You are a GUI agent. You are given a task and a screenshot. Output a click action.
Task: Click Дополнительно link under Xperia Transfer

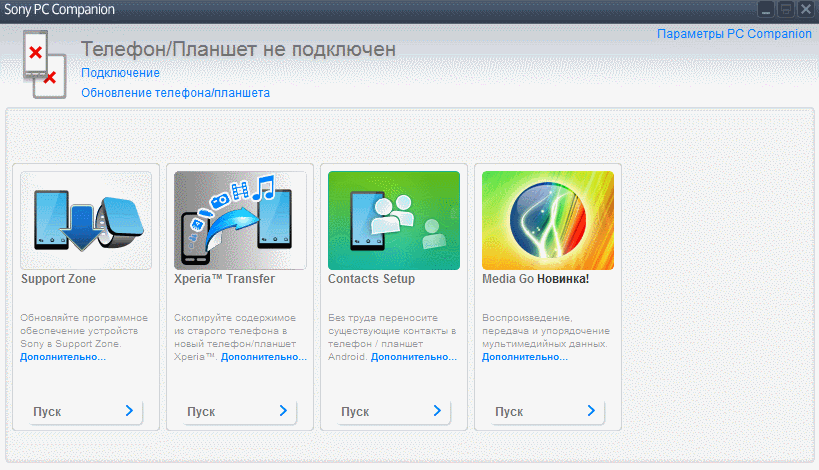click(264, 357)
